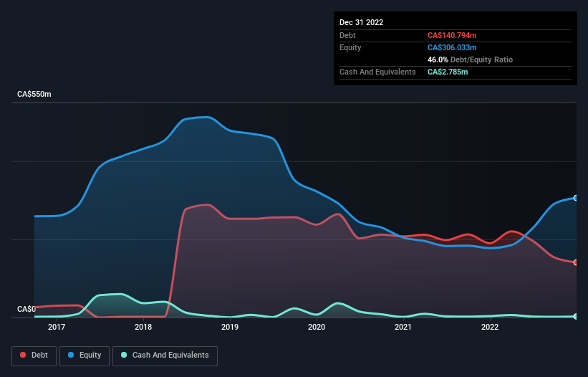This screenshot has height=377, width=588.
Task: Click the red Debt legend dot
Action: pyautogui.click(x=23, y=355)
